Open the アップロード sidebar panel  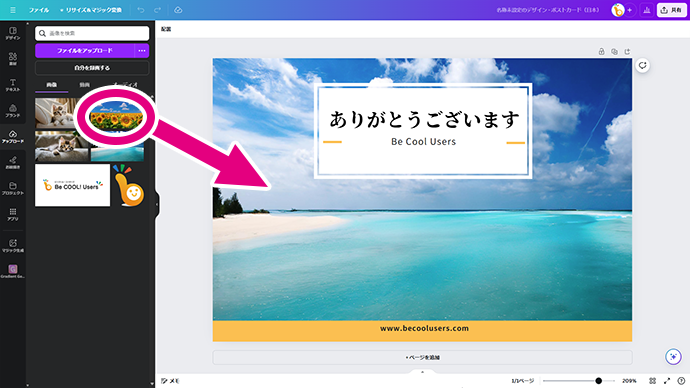[x=13, y=136]
